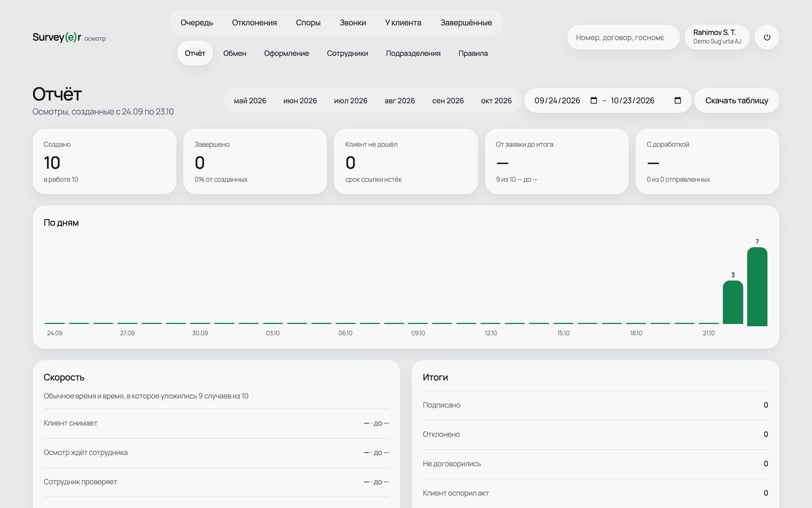Image resolution: width=812 pixels, height=508 pixels.
Task: Select Завершённые tab
Action: (466, 23)
